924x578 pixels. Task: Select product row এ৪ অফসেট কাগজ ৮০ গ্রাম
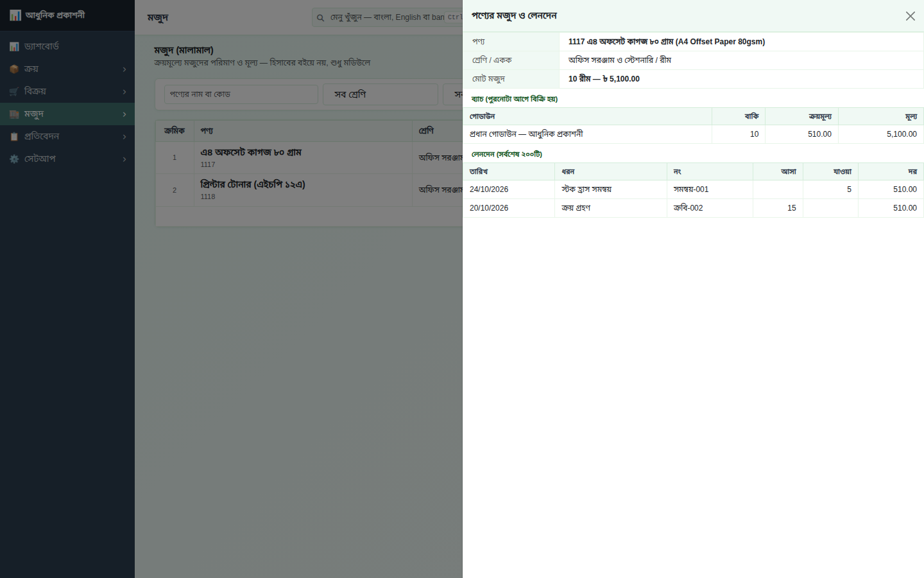[x=309, y=157]
